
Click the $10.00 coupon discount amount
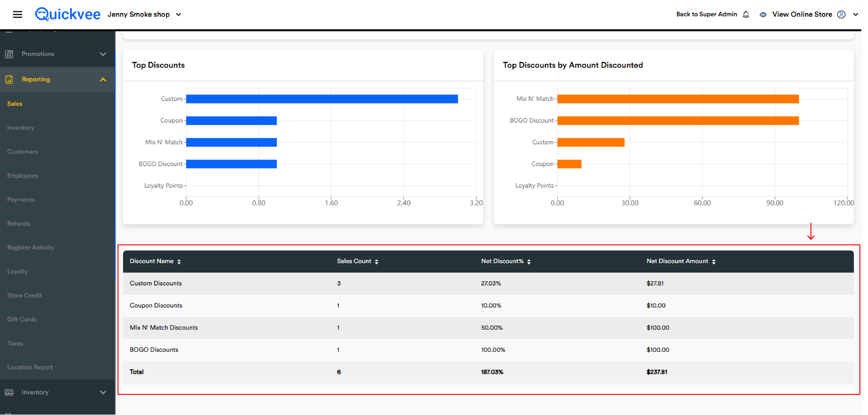coord(656,305)
